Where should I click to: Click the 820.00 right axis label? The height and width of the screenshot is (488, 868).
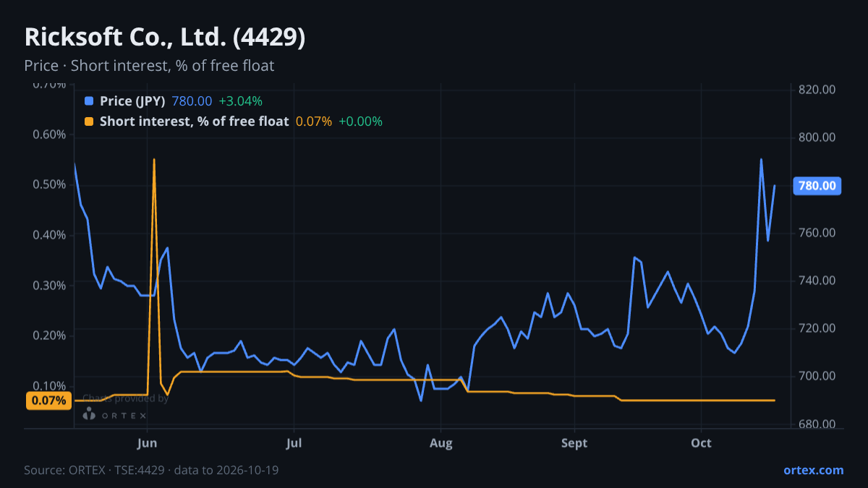817,90
